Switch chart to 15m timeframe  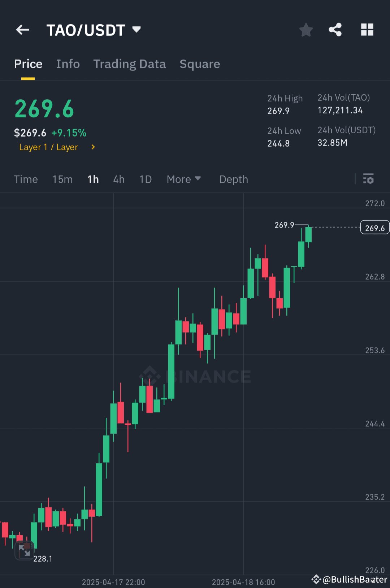[62, 179]
